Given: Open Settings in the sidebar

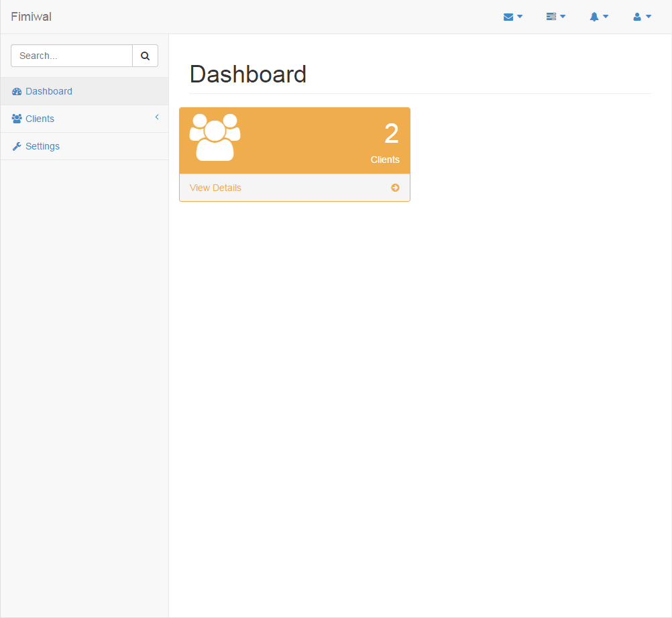Looking at the screenshot, I should (85, 146).
